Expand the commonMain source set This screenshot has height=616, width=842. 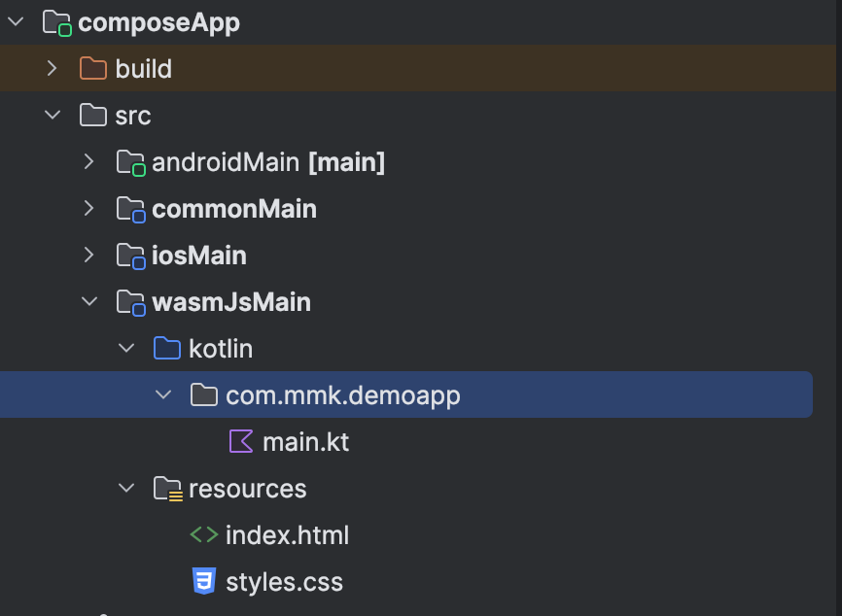88,208
